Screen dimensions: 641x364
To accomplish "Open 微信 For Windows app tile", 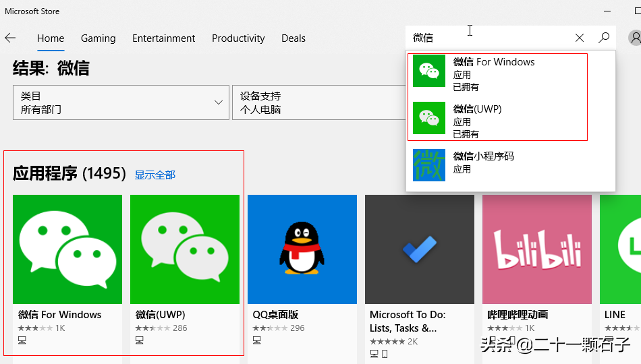I will point(67,249).
